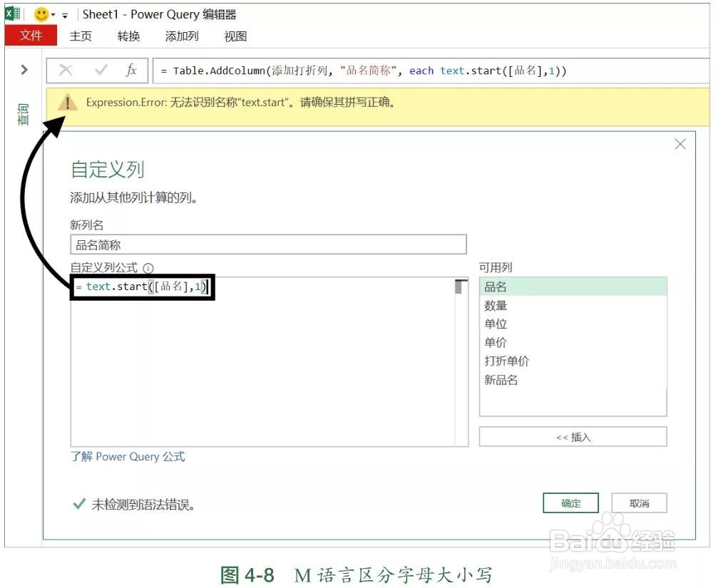
Task: Select 打折单价 in available columns list
Action: pyautogui.click(x=573, y=361)
